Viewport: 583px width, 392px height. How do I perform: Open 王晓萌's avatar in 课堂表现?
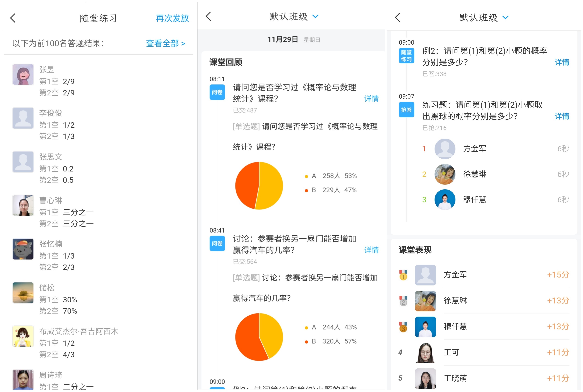tap(426, 379)
